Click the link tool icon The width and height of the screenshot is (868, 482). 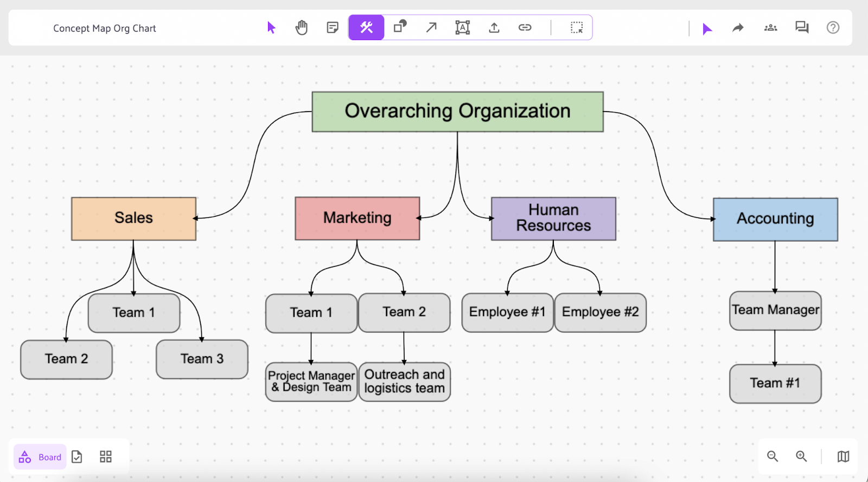pyautogui.click(x=525, y=27)
